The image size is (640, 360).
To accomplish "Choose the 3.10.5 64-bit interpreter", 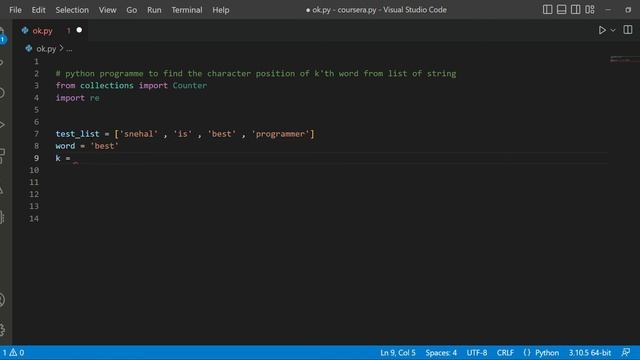I will (x=590, y=353).
